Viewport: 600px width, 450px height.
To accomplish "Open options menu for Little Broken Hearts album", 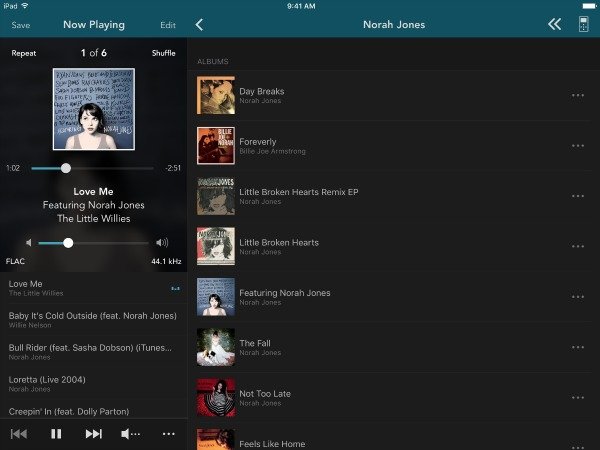I will click(578, 246).
